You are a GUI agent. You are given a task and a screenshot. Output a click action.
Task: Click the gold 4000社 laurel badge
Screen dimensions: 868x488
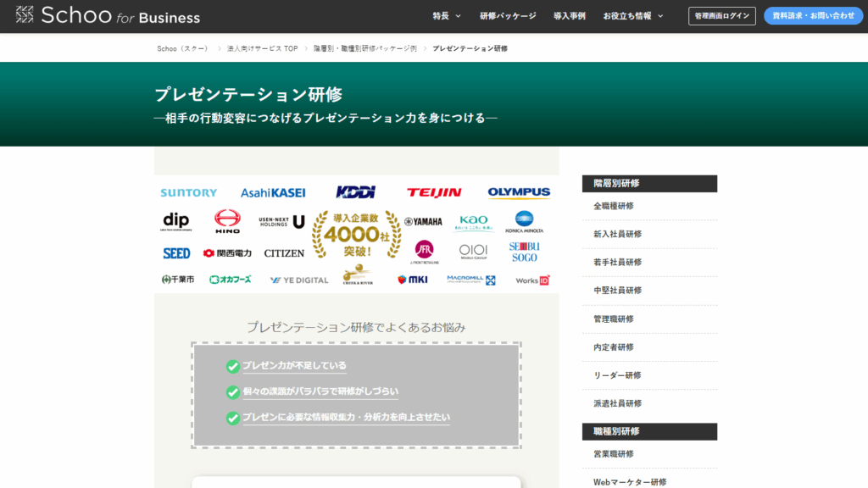(356, 236)
